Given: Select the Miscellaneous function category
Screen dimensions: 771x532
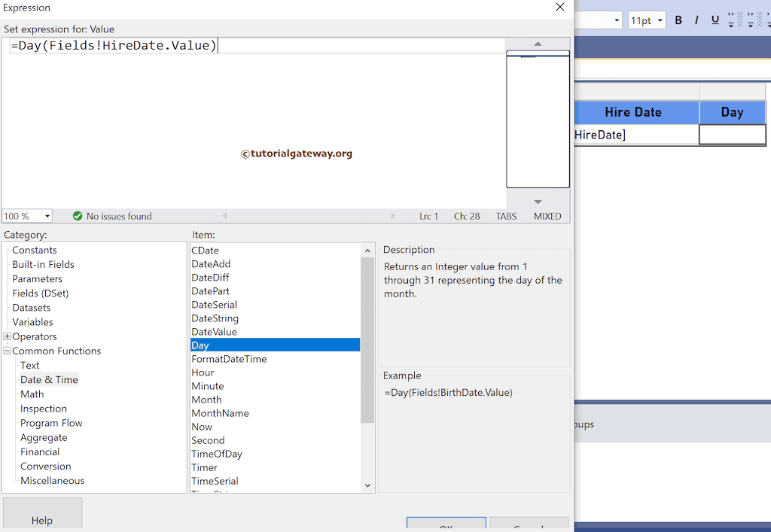Looking at the screenshot, I should coord(52,481).
